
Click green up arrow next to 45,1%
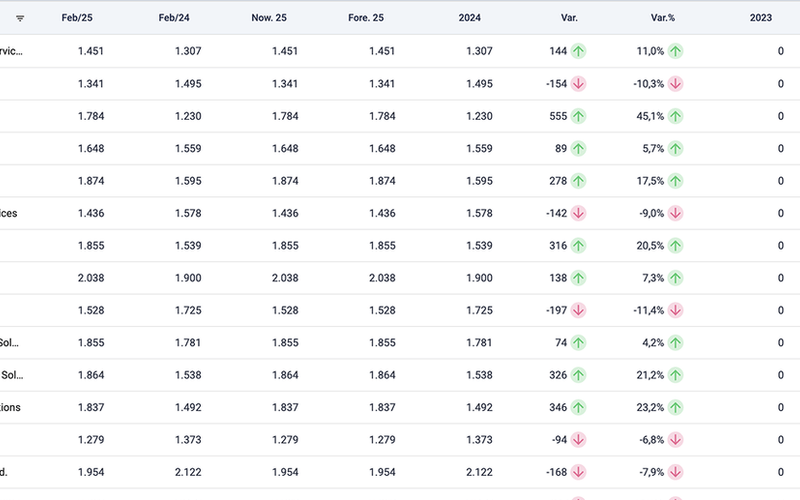676,116
